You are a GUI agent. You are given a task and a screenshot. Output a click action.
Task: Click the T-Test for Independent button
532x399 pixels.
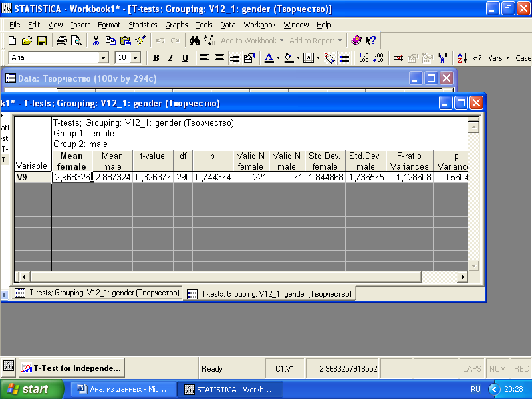point(72,368)
